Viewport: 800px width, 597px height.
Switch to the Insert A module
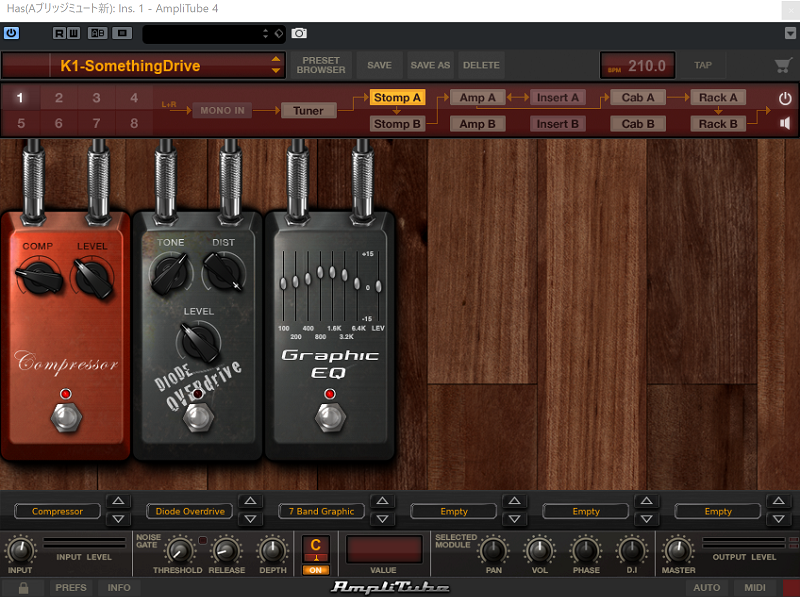pyautogui.click(x=557, y=97)
